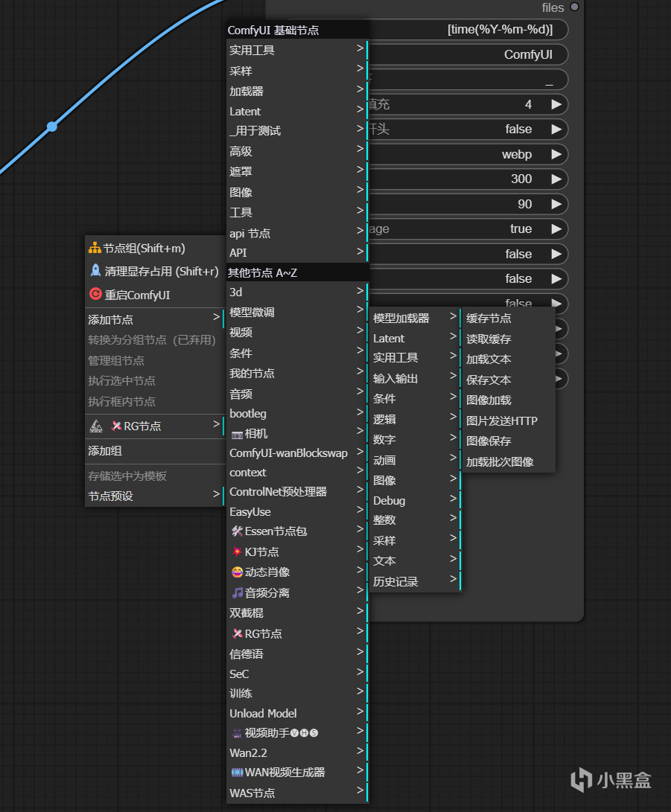Click the pin icon of RG节点 in node list
671x812 pixels.
pos(237,633)
